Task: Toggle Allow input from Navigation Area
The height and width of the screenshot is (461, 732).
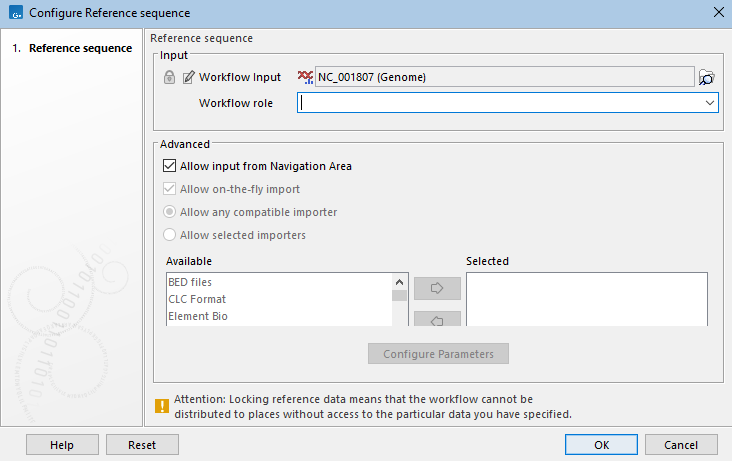Action: (169, 166)
